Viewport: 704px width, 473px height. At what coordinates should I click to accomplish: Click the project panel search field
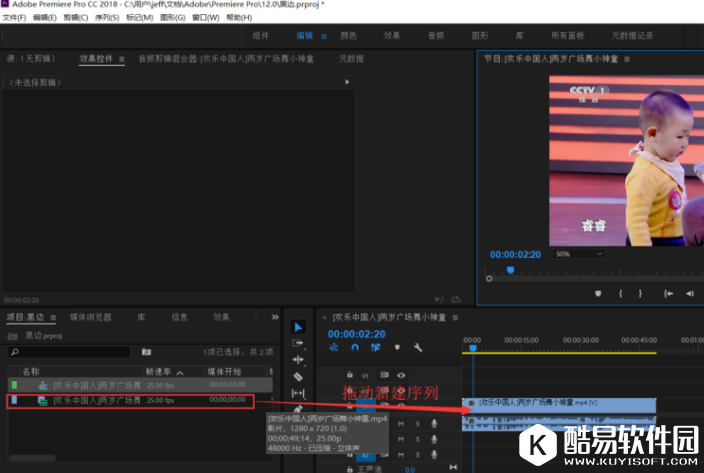click(x=70, y=352)
